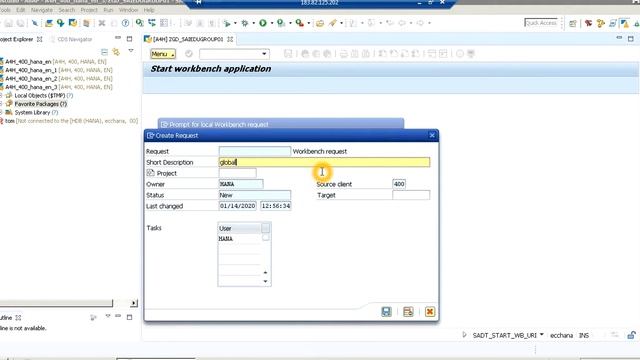The image size is (640, 360).
Task: Click the ecchana entry in the status bar
Action: click(561, 335)
